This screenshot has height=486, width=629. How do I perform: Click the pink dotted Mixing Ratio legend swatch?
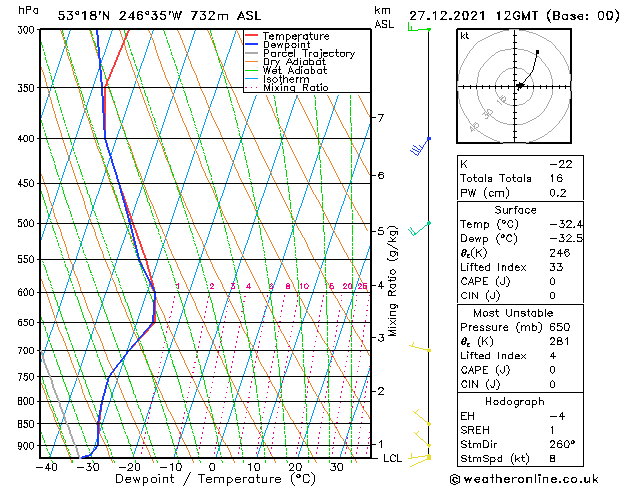[251, 87]
